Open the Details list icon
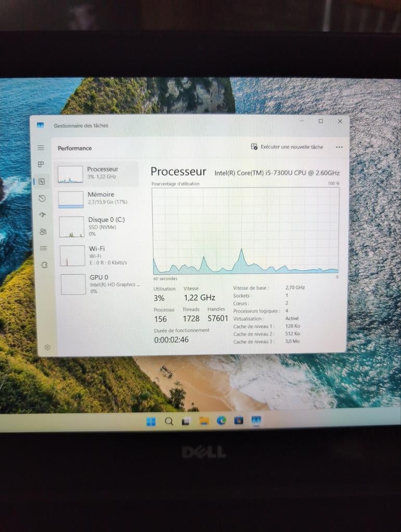This screenshot has width=401, height=532. click(44, 248)
